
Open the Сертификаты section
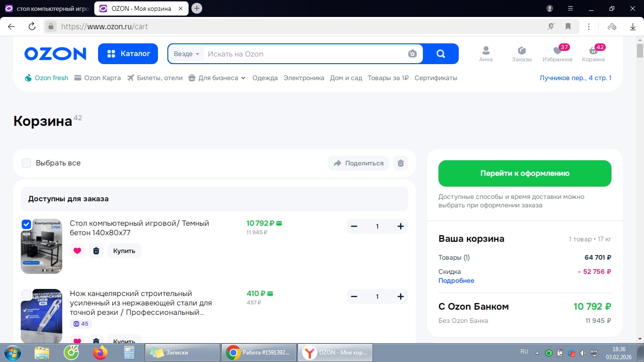[x=436, y=78]
